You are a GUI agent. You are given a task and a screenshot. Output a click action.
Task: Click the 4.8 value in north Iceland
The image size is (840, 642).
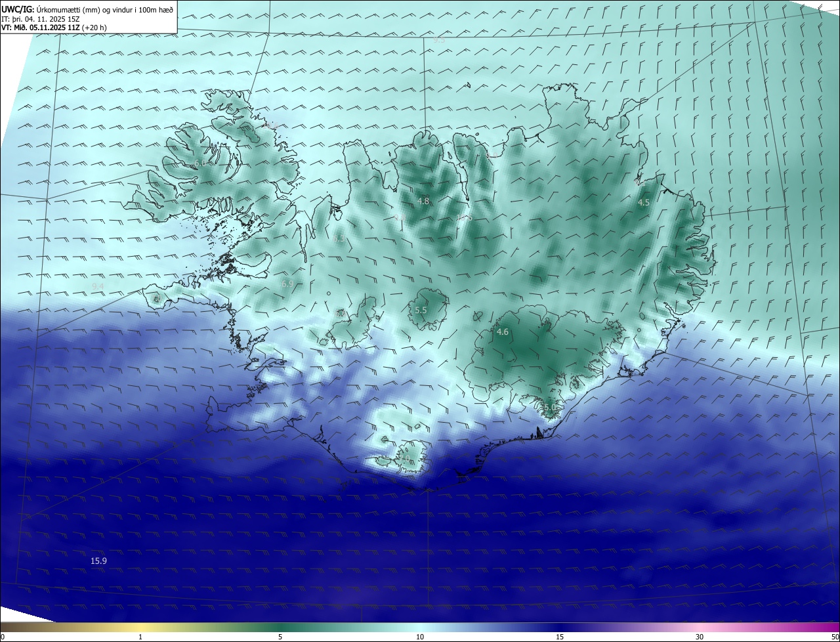click(x=423, y=202)
